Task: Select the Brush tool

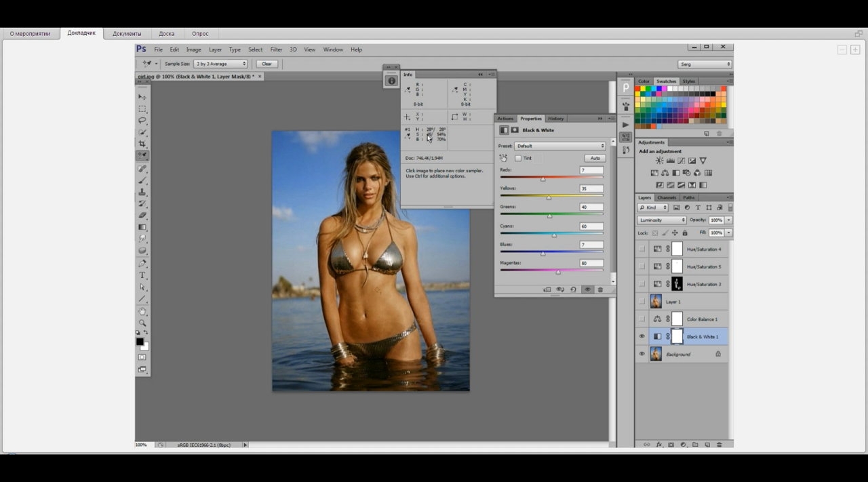Action: click(x=142, y=180)
